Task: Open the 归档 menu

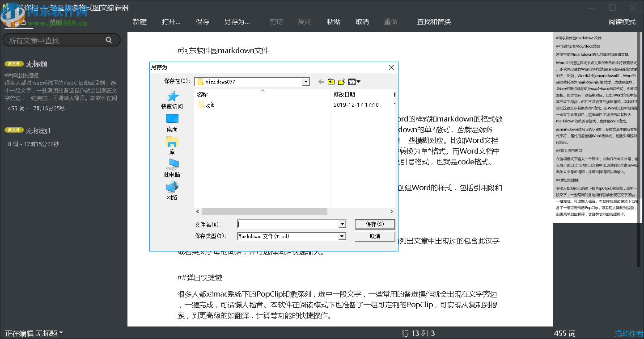Action: [x=18, y=21]
